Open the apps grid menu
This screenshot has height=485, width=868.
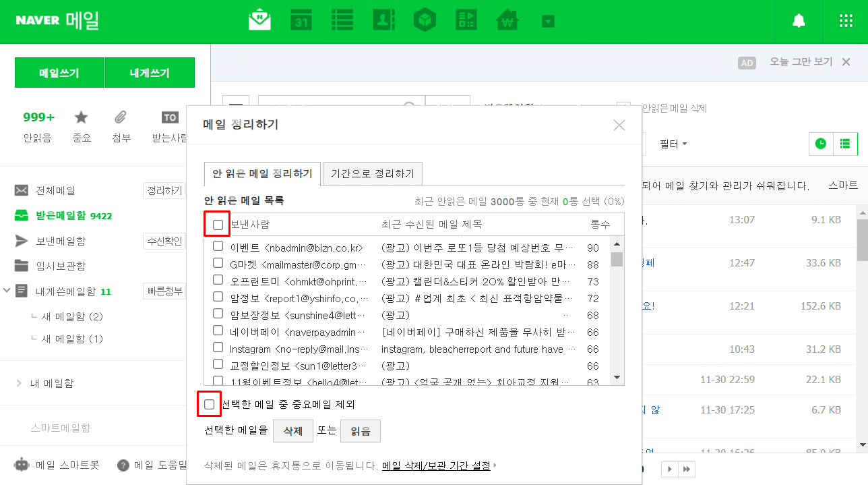coord(846,21)
